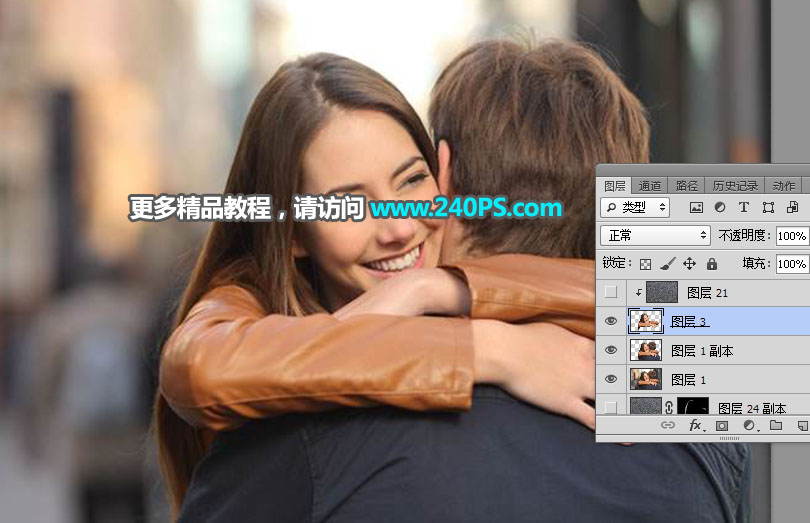The image size is (810, 523).
Task: Select the 图层 1 thumbnail
Action: [x=646, y=379]
